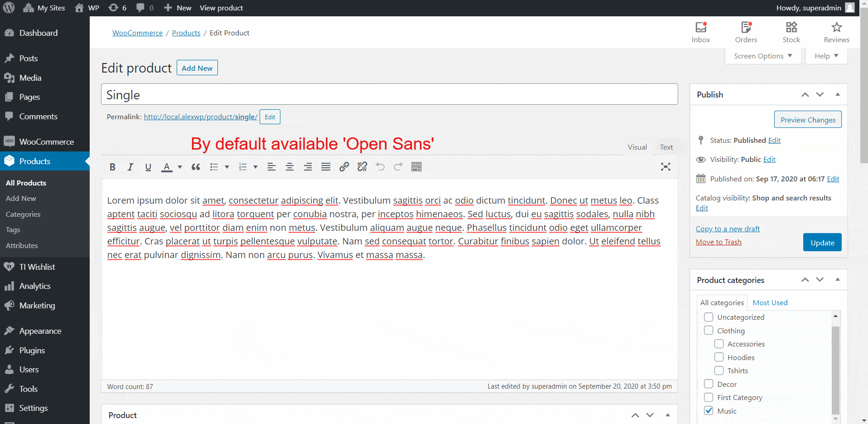Viewport: 868px width, 424px height.
Task: Toggle bold formatting in editor toolbar
Action: [x=112, y=167]
